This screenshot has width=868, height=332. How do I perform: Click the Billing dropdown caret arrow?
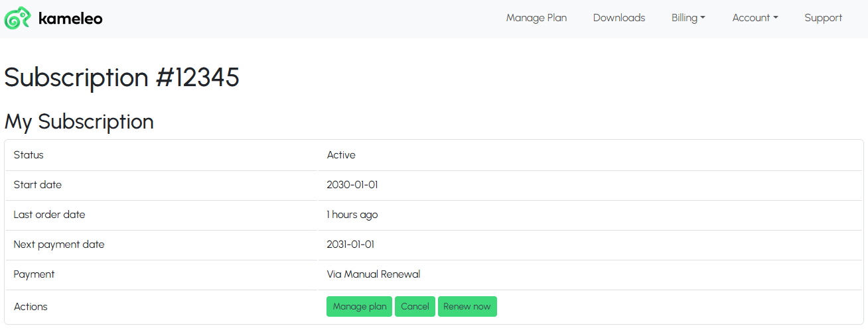click(703, 18)
